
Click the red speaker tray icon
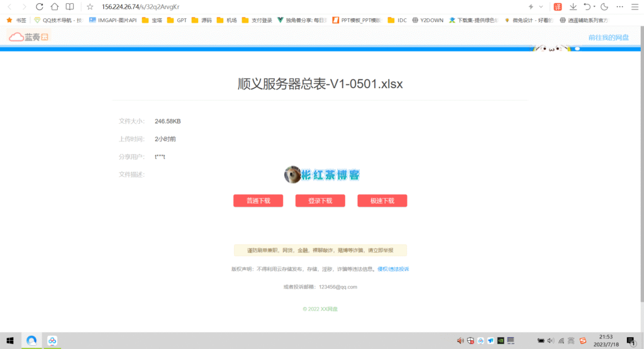tap(460, 340)
